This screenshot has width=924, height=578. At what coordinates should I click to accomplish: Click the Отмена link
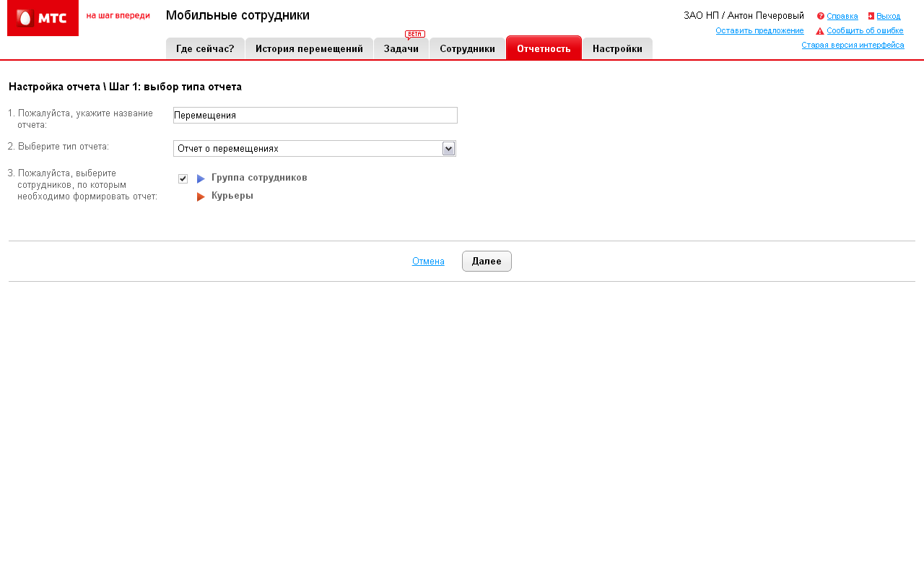pos(428,262)
